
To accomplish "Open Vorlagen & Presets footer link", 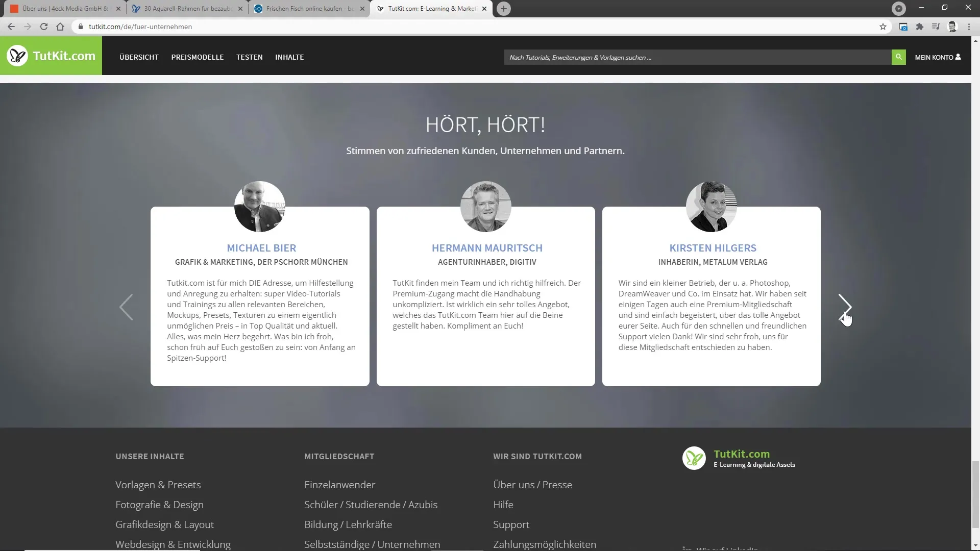I will [x=158, y=485].
